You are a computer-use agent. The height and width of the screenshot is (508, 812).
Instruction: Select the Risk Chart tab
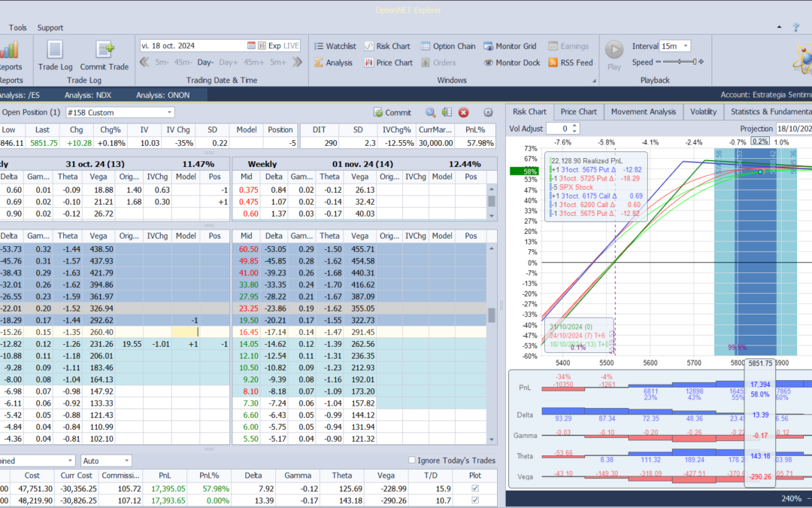[x=530, y=111]
